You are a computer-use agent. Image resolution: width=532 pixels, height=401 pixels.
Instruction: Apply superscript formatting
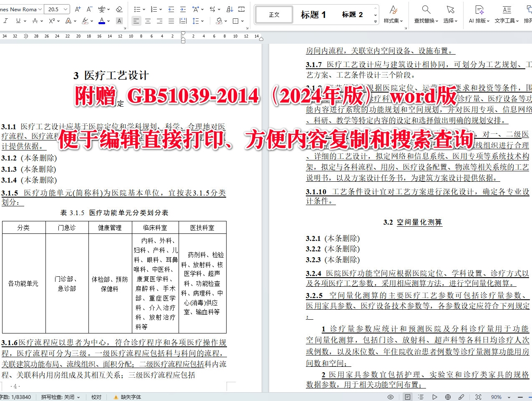(x=52, y=21)
